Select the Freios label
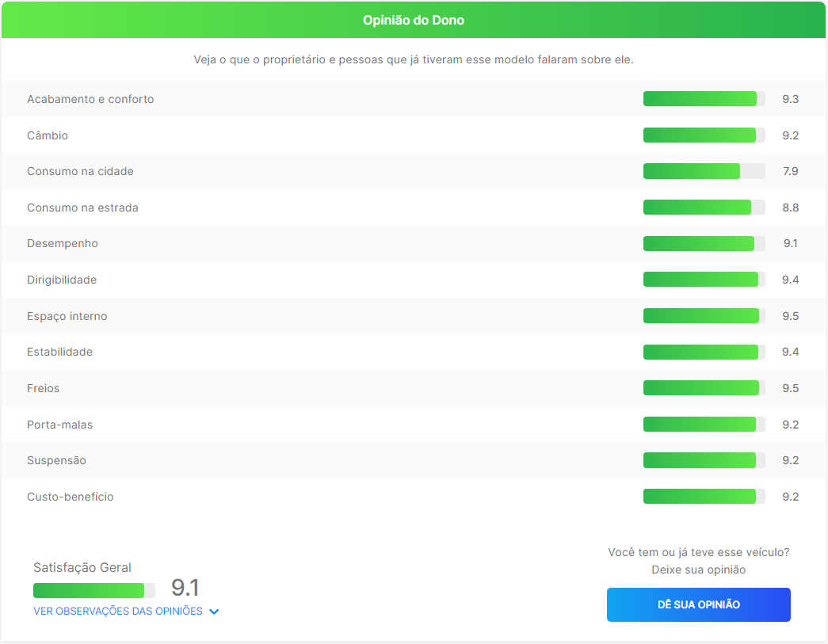Screen dimensions: 828x644 tap(44, 388)
